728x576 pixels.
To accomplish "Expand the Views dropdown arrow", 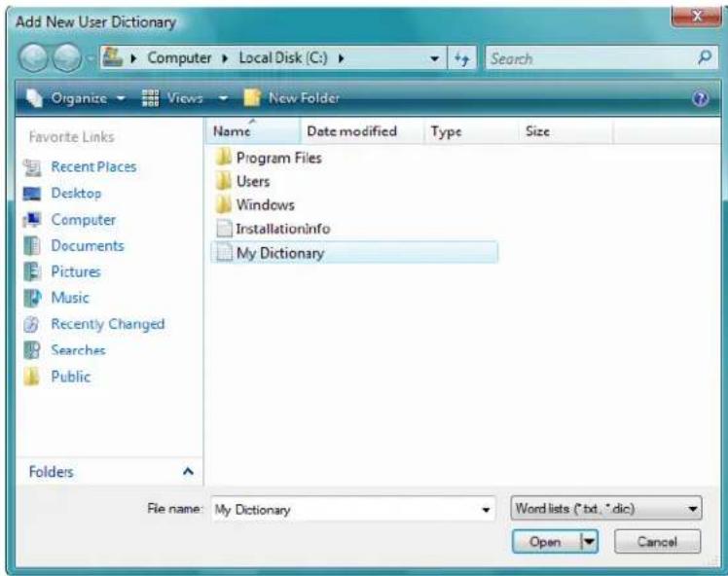I will [x=223, y=98].
